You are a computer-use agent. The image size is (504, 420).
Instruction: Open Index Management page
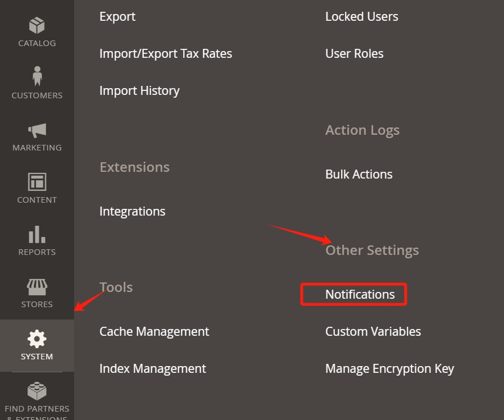tap(153, 369)
